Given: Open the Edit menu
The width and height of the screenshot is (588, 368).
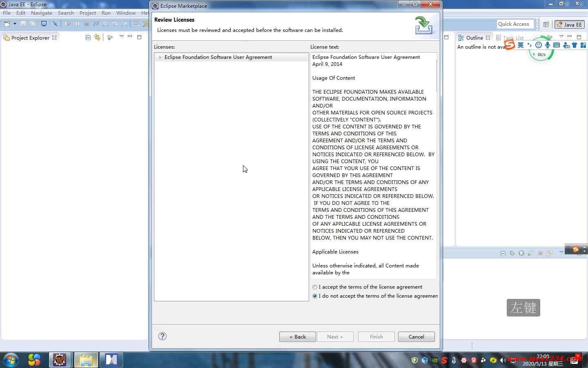Looking at the screenshot, I should [x=21, y=13].
